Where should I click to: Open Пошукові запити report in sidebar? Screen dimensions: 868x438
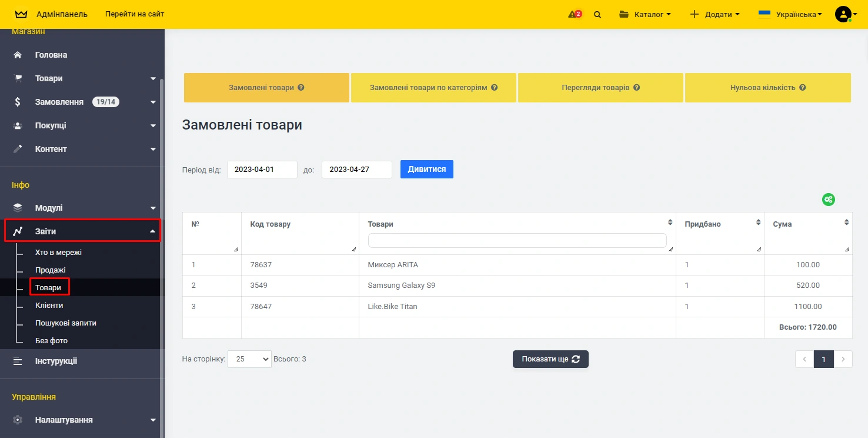point(65,323)
